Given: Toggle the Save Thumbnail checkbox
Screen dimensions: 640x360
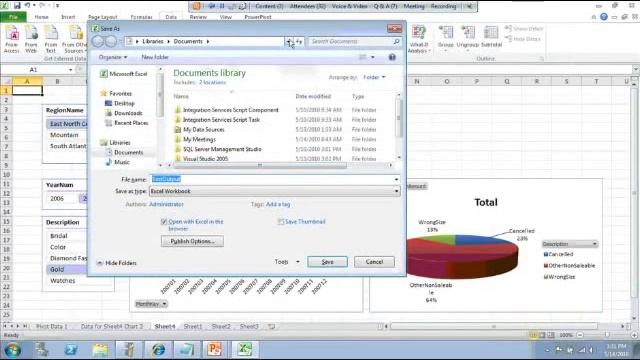Looking at the screenshot, I should 280,222.
